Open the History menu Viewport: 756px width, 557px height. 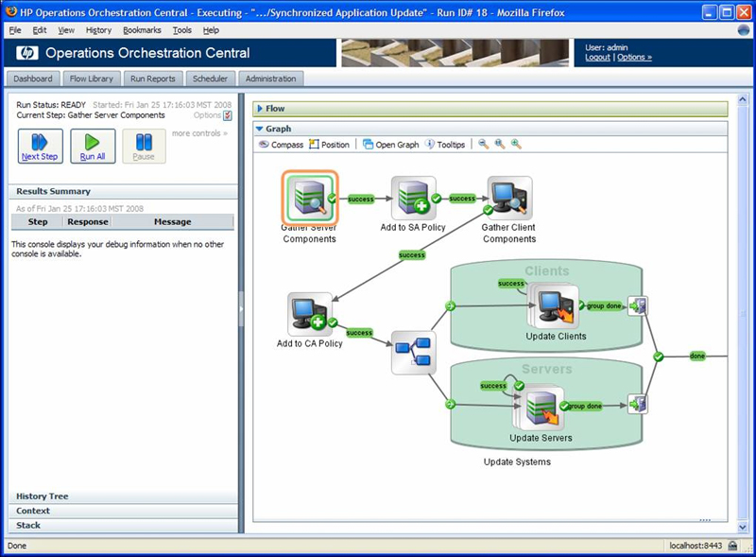click(98, 30)
